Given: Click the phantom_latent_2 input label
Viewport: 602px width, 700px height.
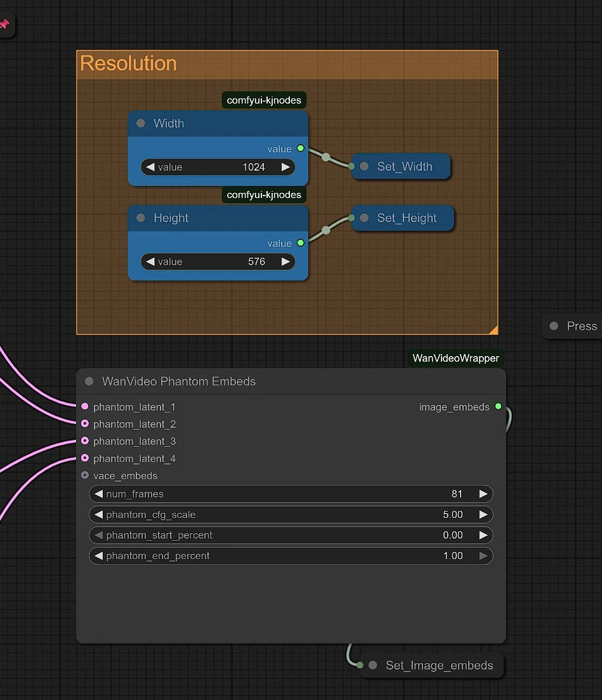Looking at the screenshot, I should coord(134,424).
